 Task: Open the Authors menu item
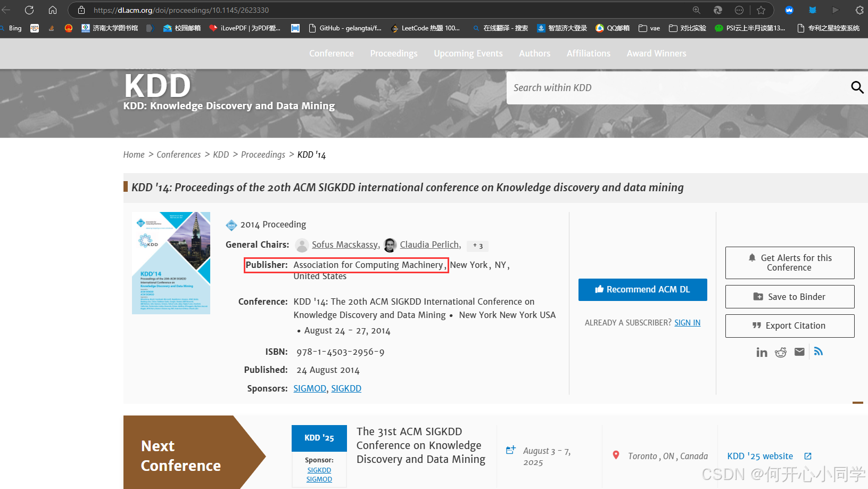pos(534,53)
